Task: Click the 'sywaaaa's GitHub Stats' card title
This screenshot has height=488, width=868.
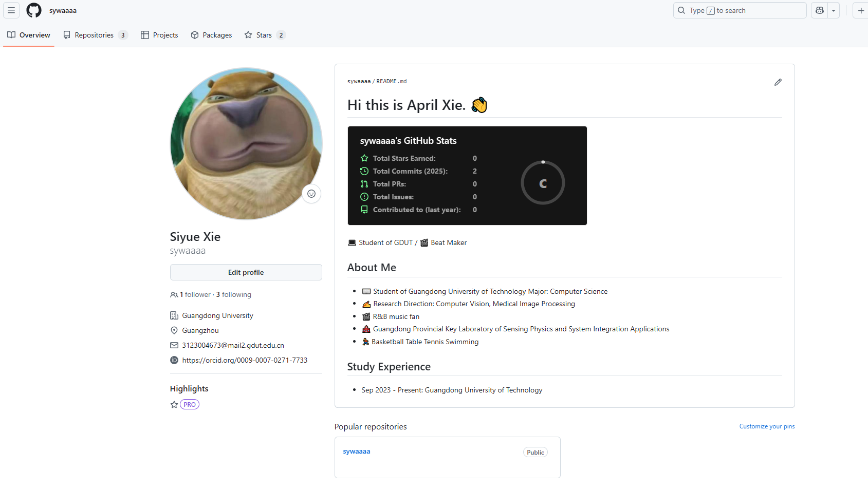Action: (409, 141)
